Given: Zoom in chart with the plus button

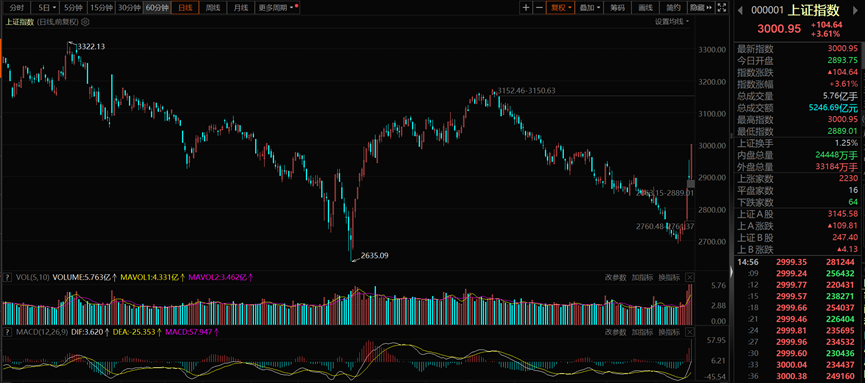Looking at the screenshot, I should point(526,8).
